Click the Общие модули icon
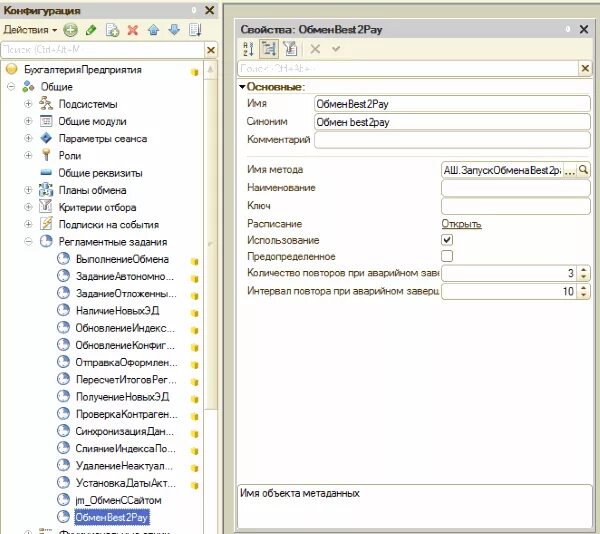The height and width of the screenshot is (534, 600). point(46,121)
